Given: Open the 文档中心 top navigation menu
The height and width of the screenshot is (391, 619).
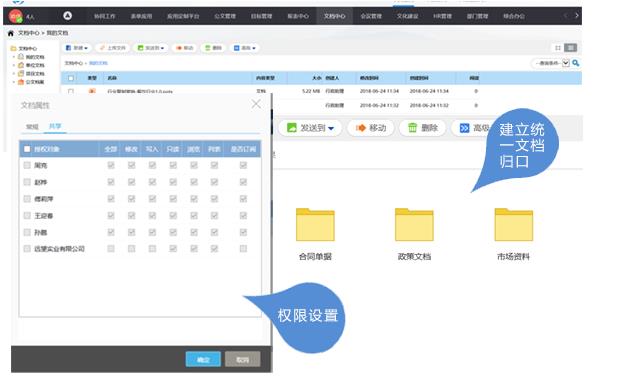Looking at the screenshot, I should click(x=334, y=16).
